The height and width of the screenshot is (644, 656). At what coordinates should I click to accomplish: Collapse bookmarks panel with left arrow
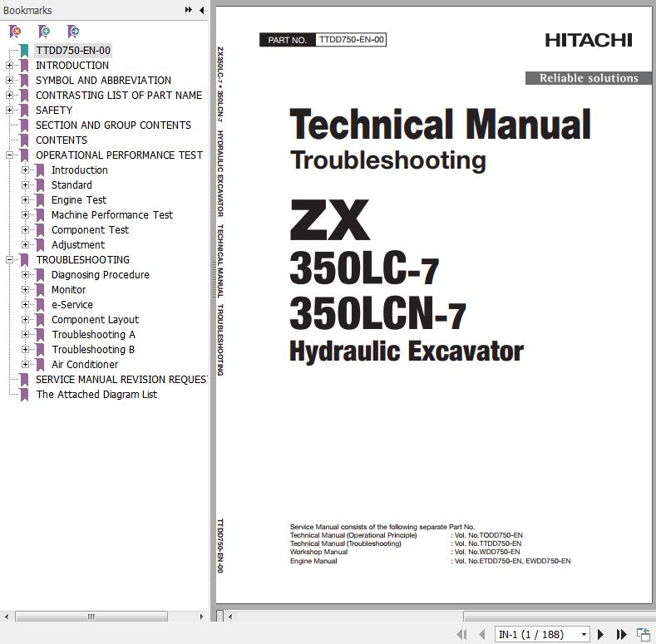(x=202, y=10)
